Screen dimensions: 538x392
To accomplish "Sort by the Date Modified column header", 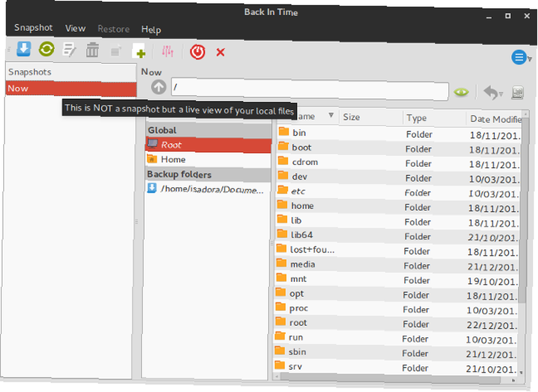I will click(x=494, y=119).
